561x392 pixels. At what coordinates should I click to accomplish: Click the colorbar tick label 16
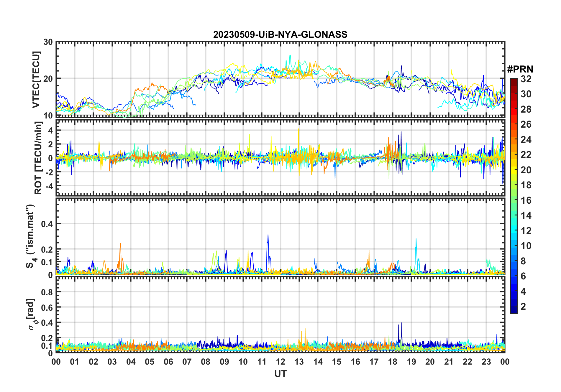[x=526, y=200]
